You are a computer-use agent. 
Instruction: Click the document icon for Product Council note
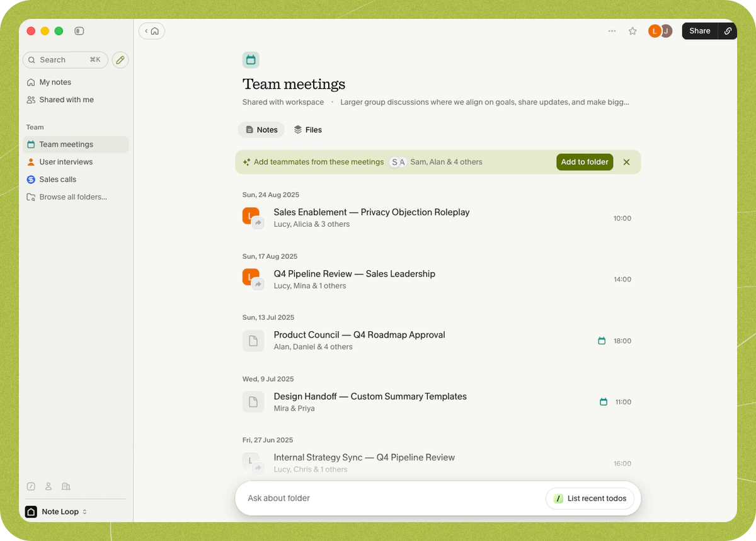click(x=253, y=341)
